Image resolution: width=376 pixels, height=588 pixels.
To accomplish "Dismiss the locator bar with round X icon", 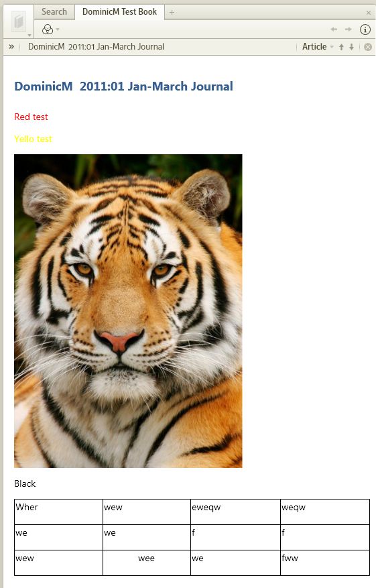I will click(368, 47).
